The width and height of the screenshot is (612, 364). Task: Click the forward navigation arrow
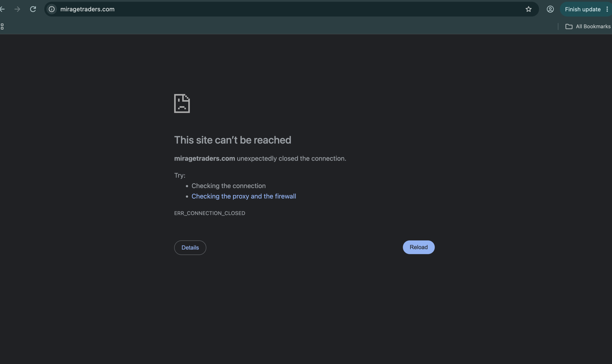[x=17, y=9]
